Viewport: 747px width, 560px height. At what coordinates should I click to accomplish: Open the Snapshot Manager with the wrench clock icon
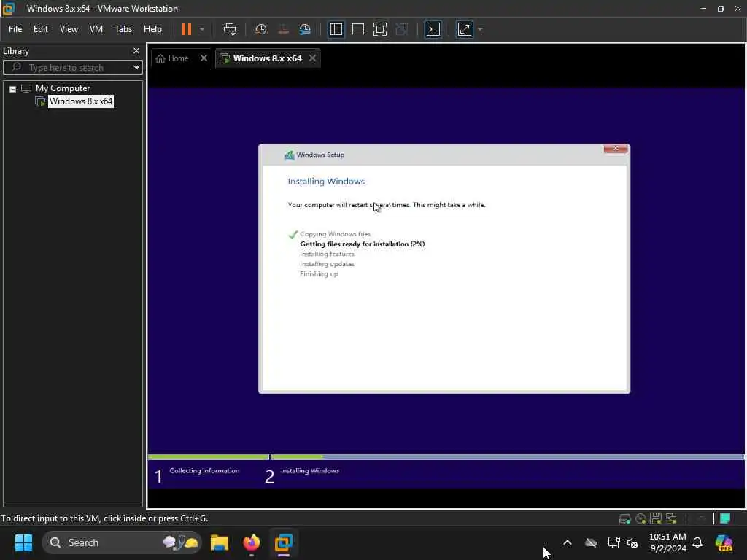tap(306, 29)
